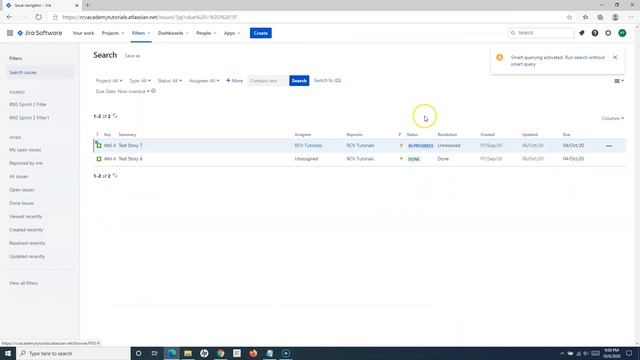Click the blue Search button
This screenshot has width=640, height=360.
pos(299,81)
